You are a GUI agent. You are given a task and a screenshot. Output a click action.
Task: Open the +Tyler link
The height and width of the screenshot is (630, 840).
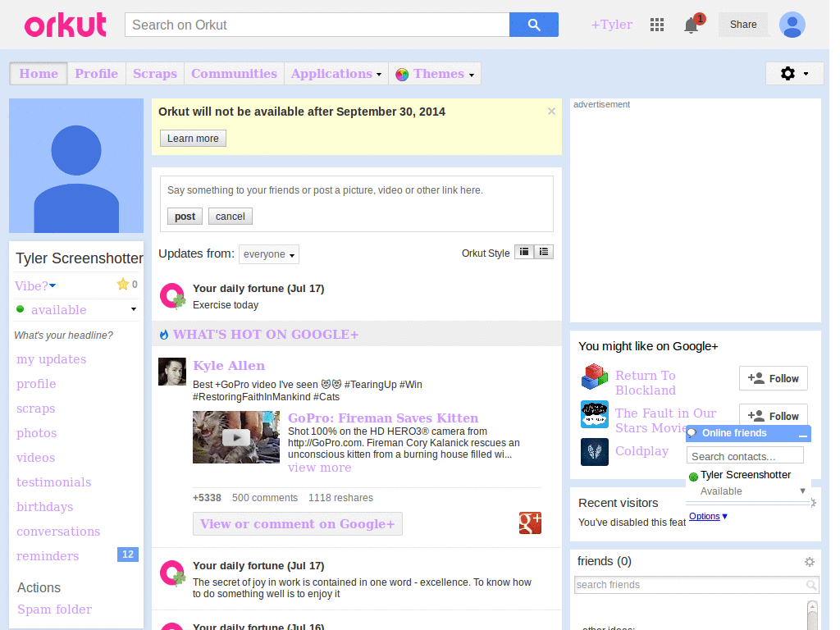(x=611, y=25)
